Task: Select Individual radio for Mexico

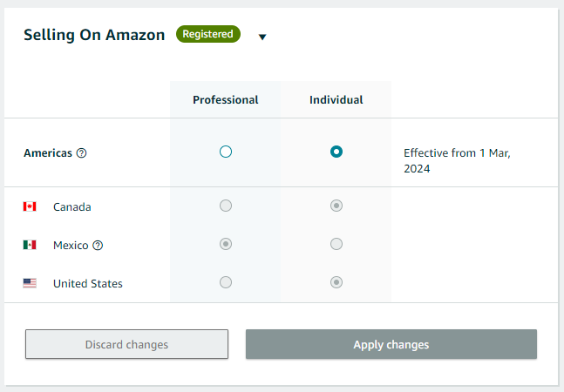Action: (x=336, y=244)
